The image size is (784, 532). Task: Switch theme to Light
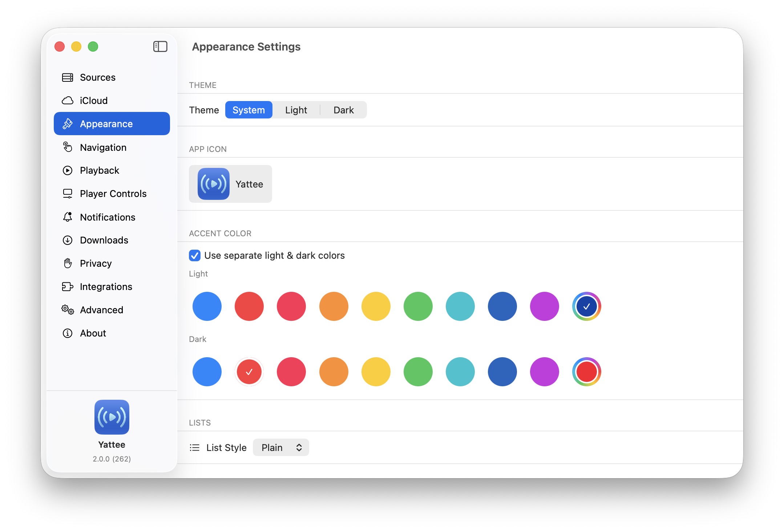[x=296, y=110]
